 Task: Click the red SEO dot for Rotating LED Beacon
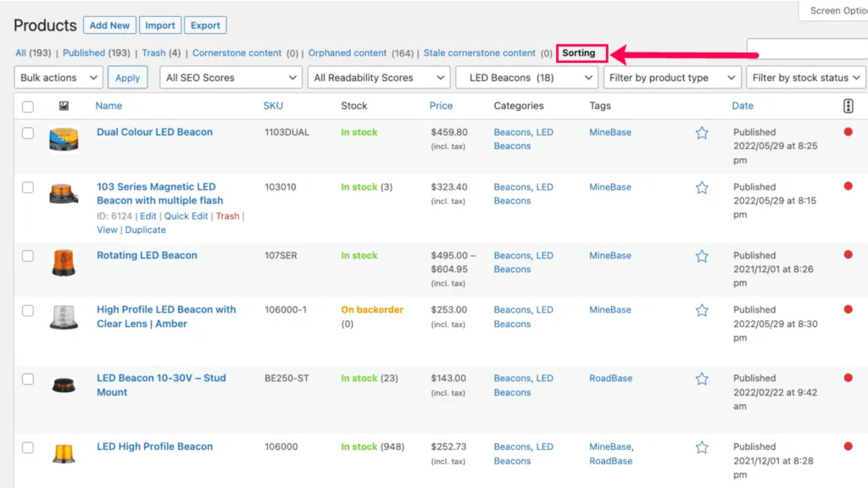coord(848,254)
